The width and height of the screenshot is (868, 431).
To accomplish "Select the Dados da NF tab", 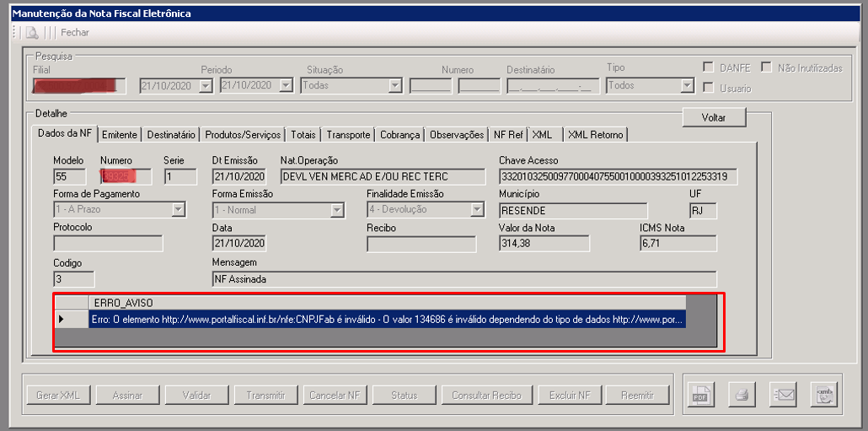I will coord(66,133).
